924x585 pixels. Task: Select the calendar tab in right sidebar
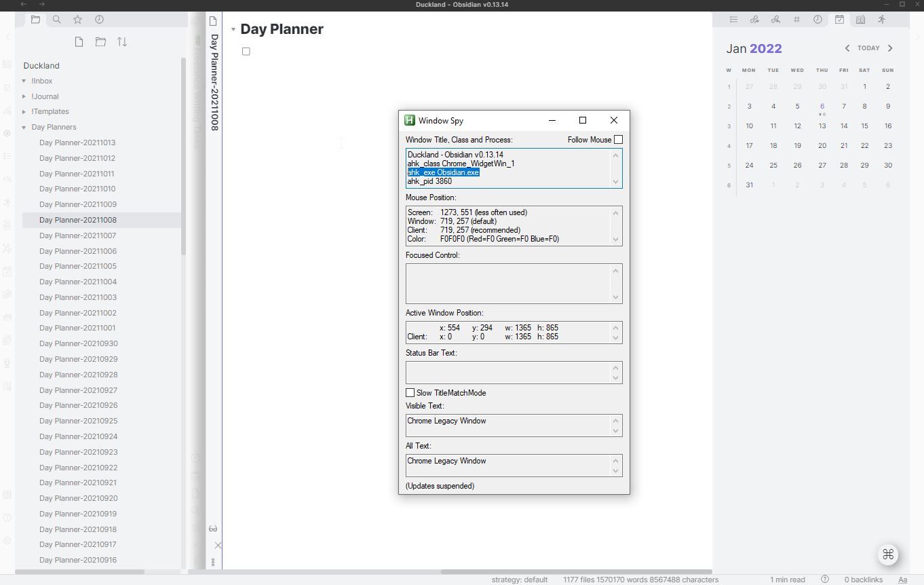[839, 20]
